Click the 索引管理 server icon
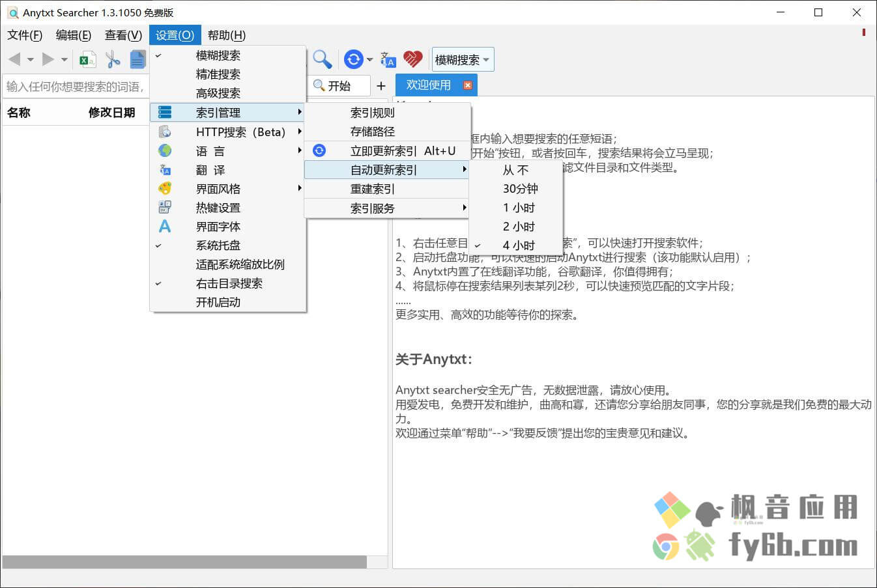The image size is (877, 588). [x=165, y=113]
